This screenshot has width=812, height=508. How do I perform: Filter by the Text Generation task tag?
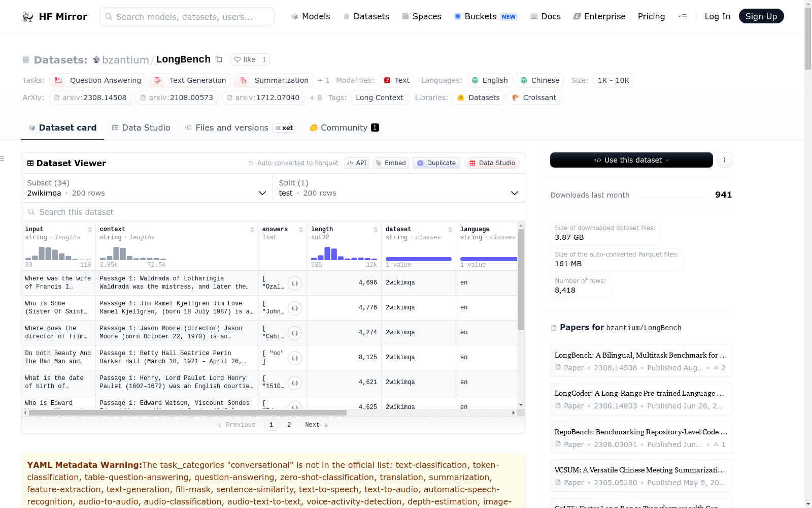coord(190,80)
